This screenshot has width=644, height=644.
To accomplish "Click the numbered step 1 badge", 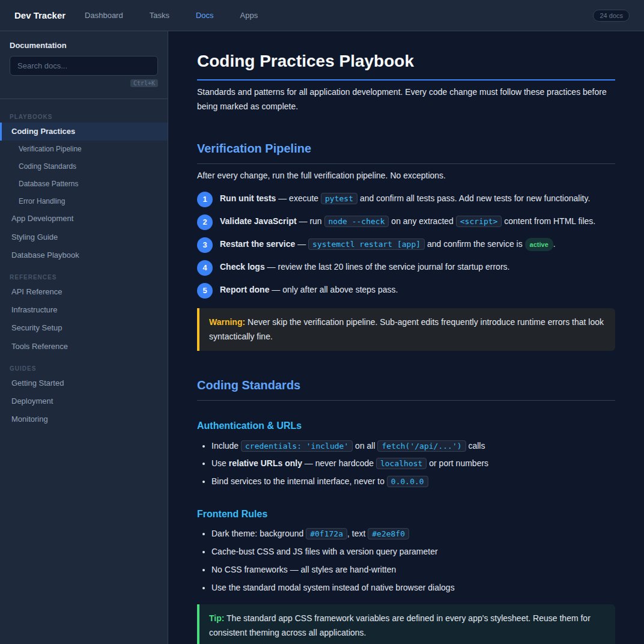I will [x=205, y=198].
